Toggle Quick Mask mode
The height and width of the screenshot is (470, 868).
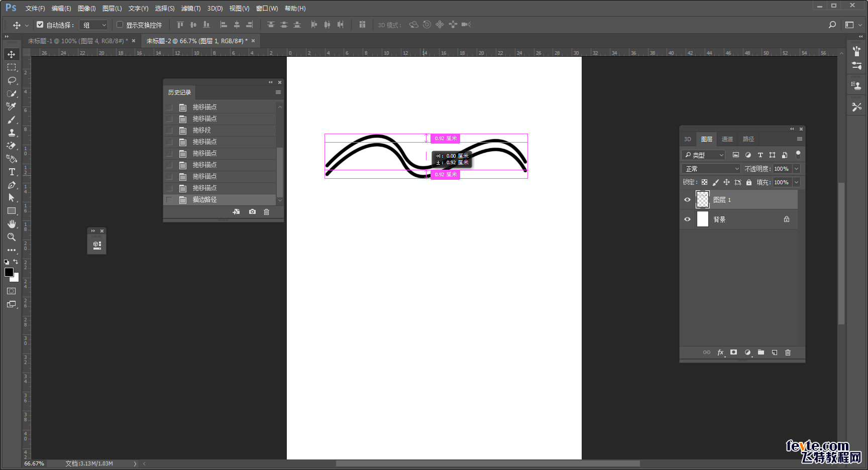coord(12,291)
